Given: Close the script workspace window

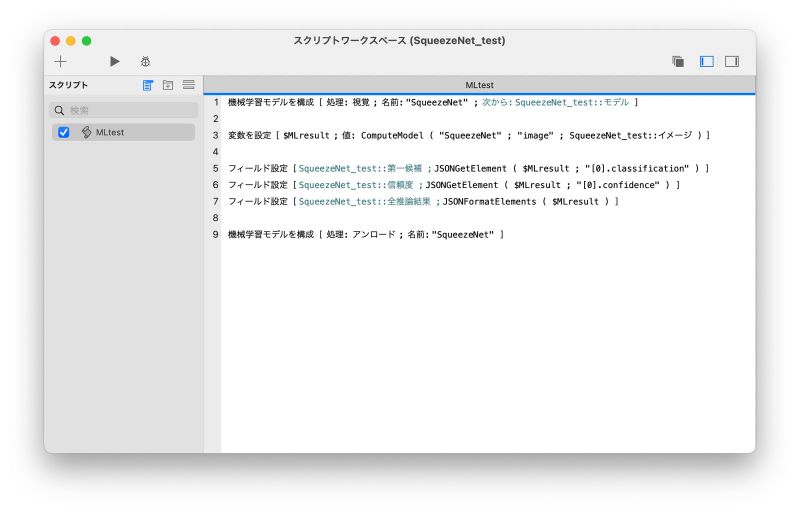Looking at the screenshot, I should (x=55, y=41).
